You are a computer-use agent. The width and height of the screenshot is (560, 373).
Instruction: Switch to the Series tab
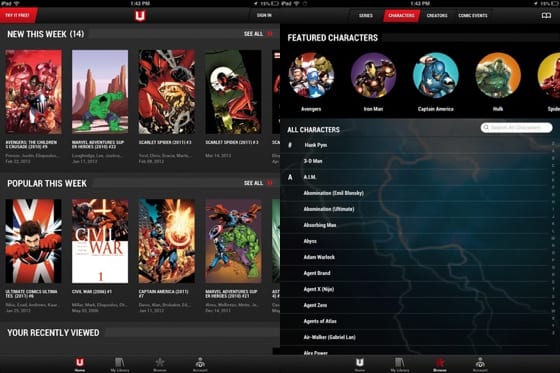pos(366,16)
